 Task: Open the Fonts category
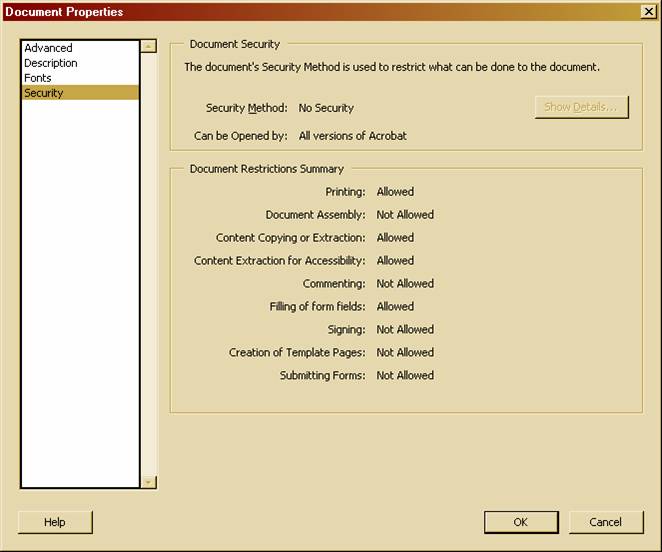pyautogui.click(x=38, y=78)
